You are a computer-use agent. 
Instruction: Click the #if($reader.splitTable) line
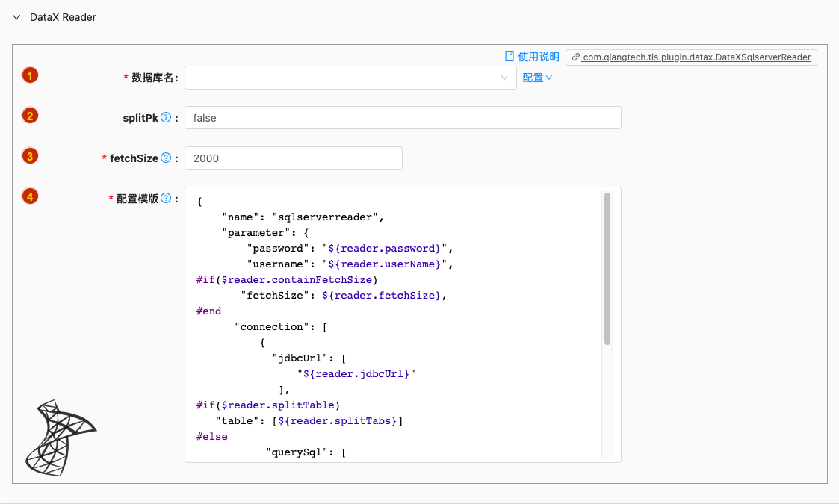point(268,405)
